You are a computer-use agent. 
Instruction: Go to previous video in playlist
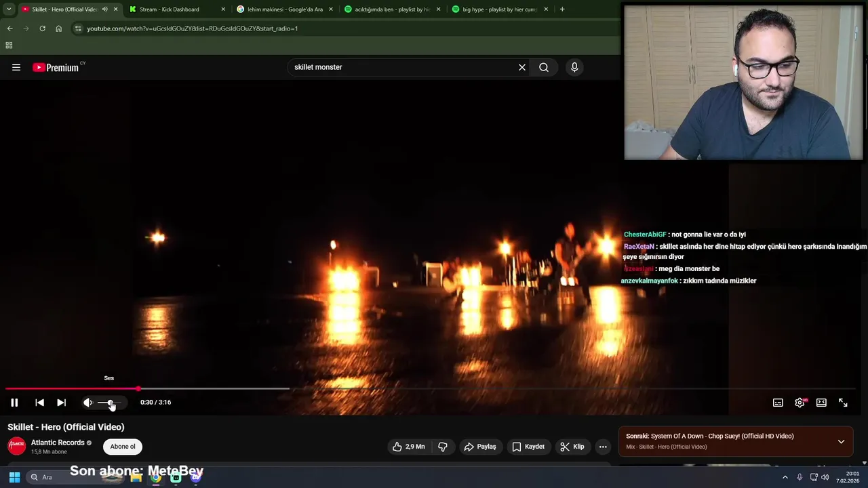point(39,403)
